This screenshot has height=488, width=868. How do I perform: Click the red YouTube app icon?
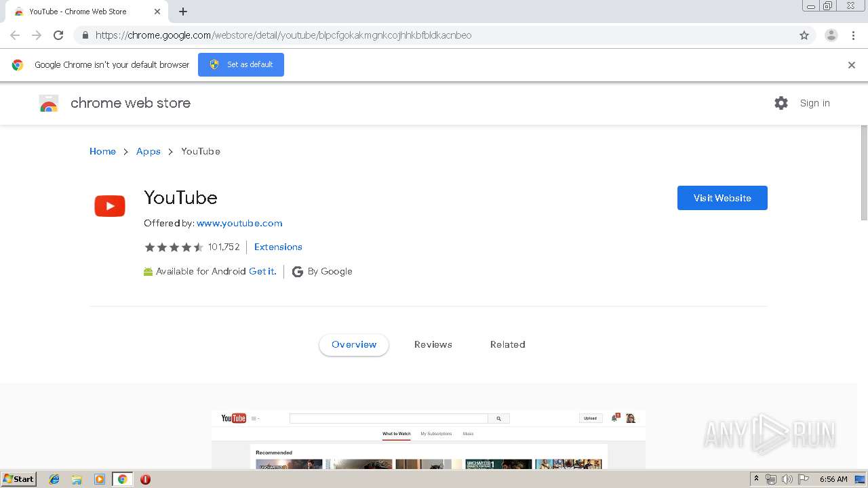[x=110, y=206]
